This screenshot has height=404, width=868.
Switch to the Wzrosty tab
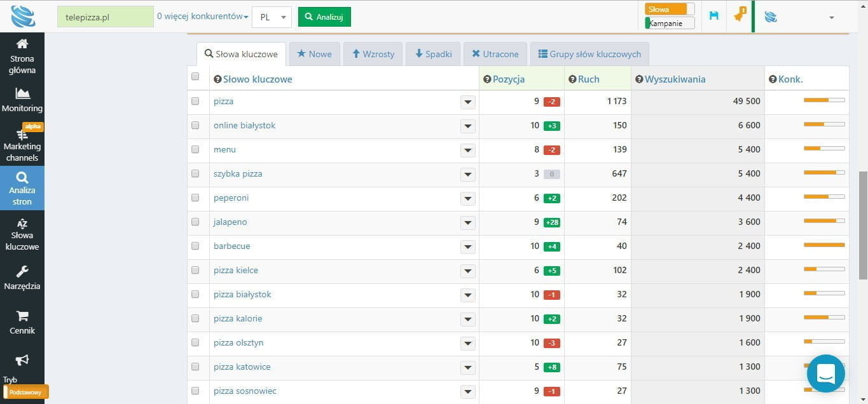(x=373, y=54)
